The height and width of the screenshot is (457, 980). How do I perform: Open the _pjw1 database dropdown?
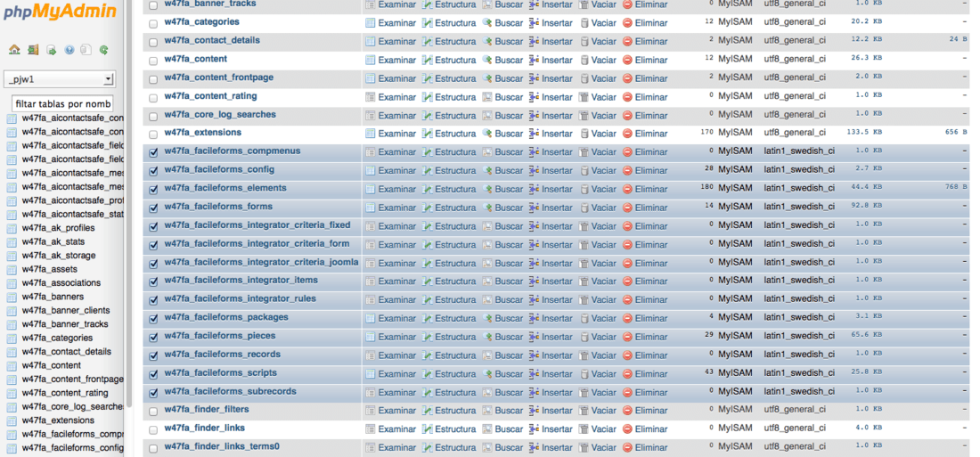(x=60, y=79)
